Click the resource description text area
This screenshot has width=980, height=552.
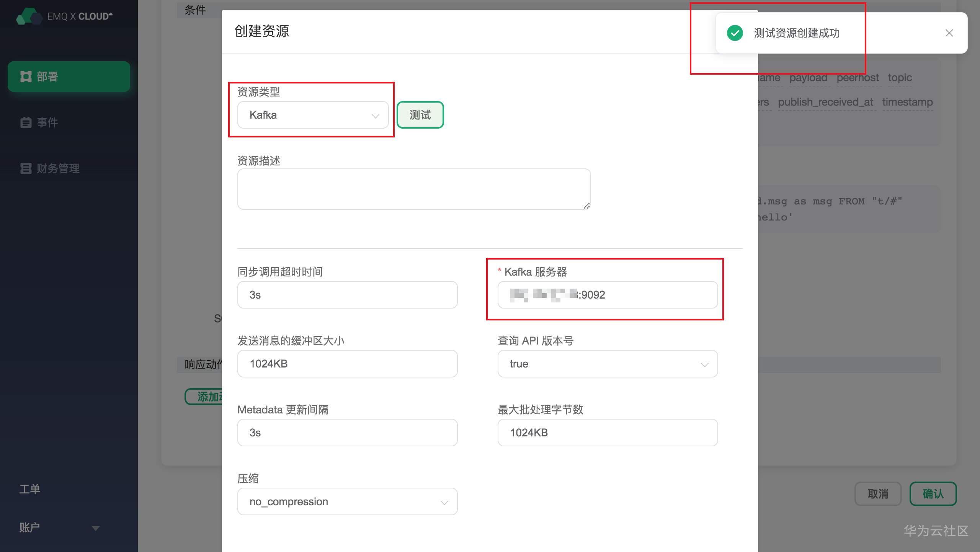click(x=413, y=189)
